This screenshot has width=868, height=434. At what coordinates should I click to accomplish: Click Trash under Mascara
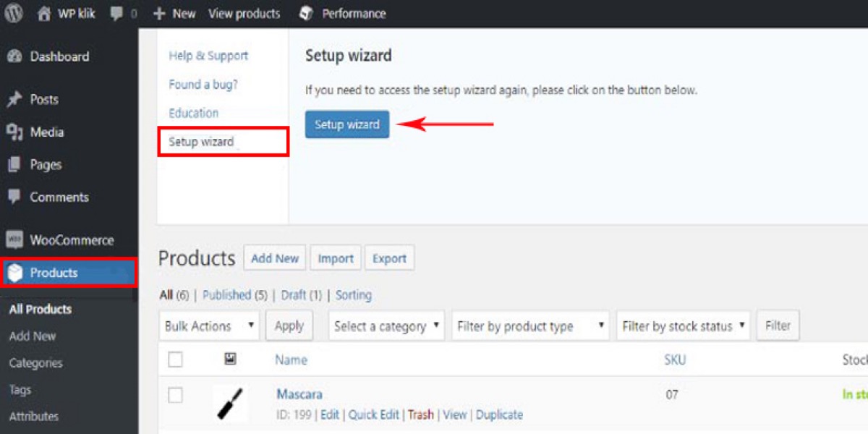[x=421, y=414]
